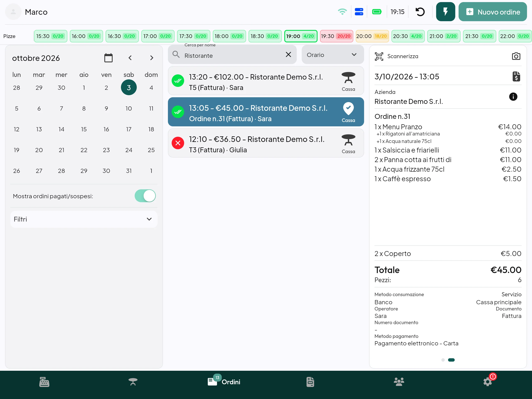Click the Cerca per nome search field

(x=232, y=55)
